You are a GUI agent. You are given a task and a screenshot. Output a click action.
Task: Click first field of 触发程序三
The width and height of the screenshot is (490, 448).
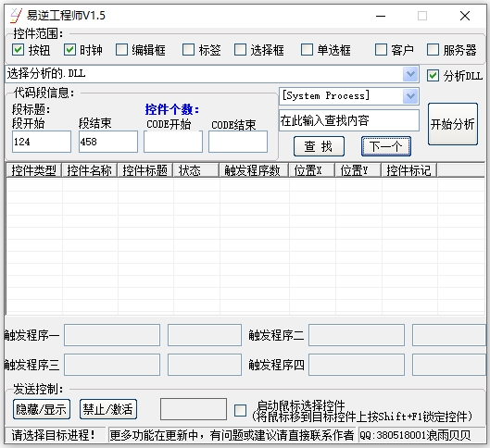112,365
